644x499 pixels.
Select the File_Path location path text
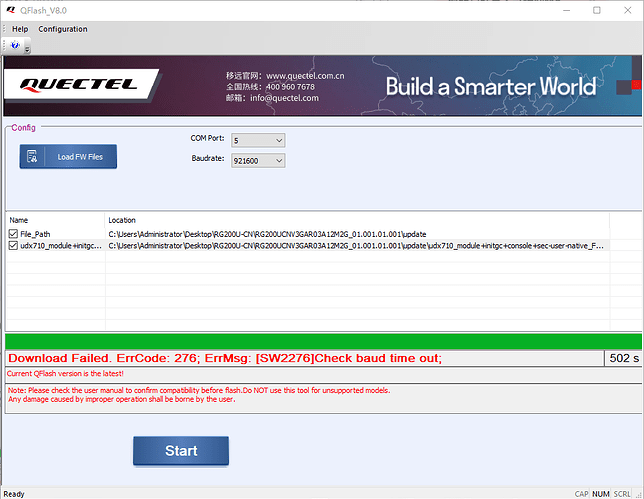pos(267,234)
